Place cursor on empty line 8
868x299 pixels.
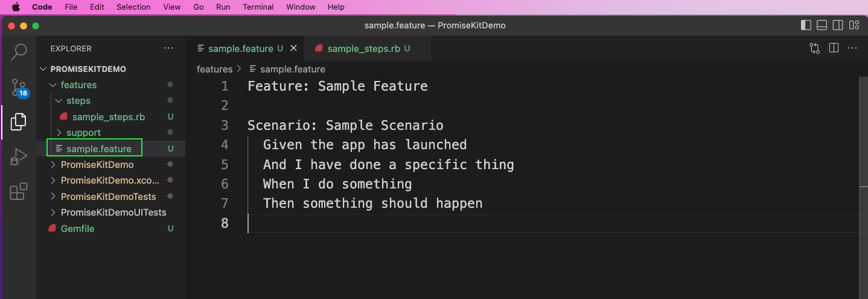553,223
